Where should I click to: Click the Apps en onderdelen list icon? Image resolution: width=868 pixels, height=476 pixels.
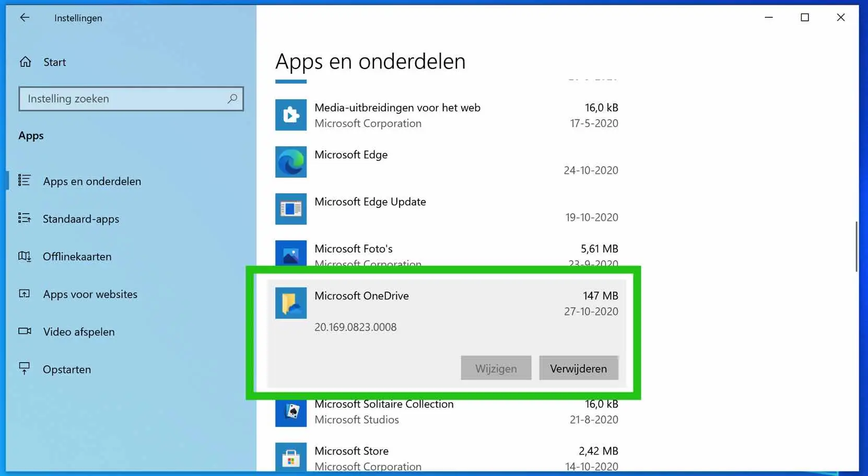25,180
